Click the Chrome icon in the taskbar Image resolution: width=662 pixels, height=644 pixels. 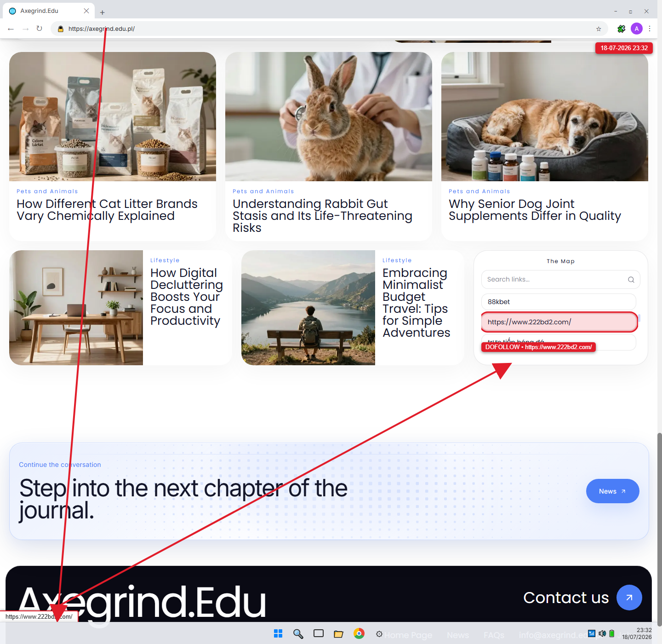click(x=359, y=634)
